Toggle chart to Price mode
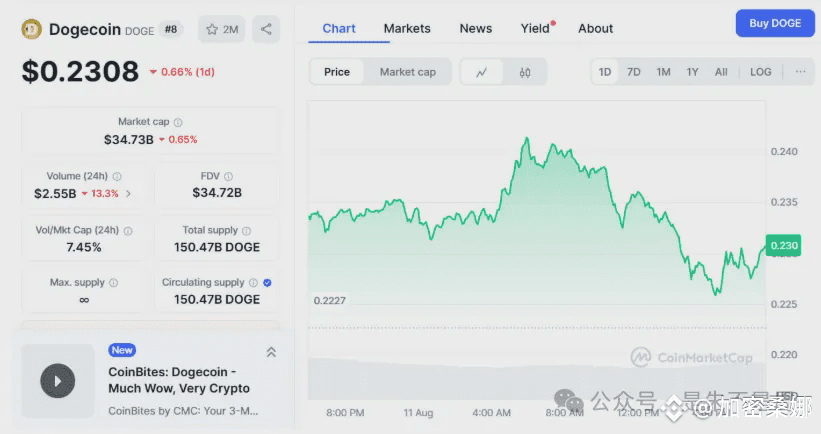Image resolution: width=821 pixels, height=434 pixels. click(337, 72)
